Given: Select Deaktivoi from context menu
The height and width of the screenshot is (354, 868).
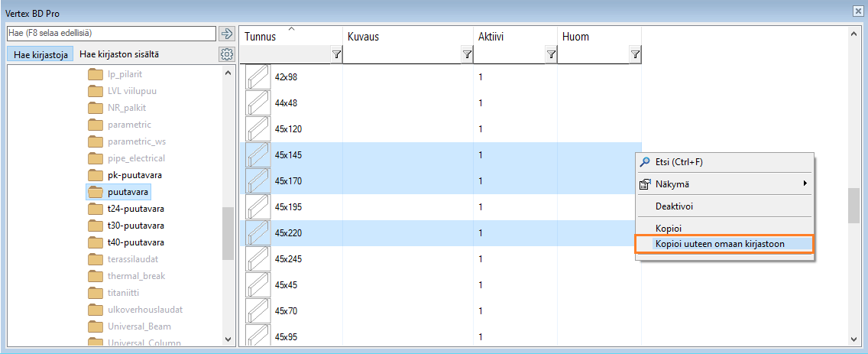Looking at the screenshot, I should point(674,206).
